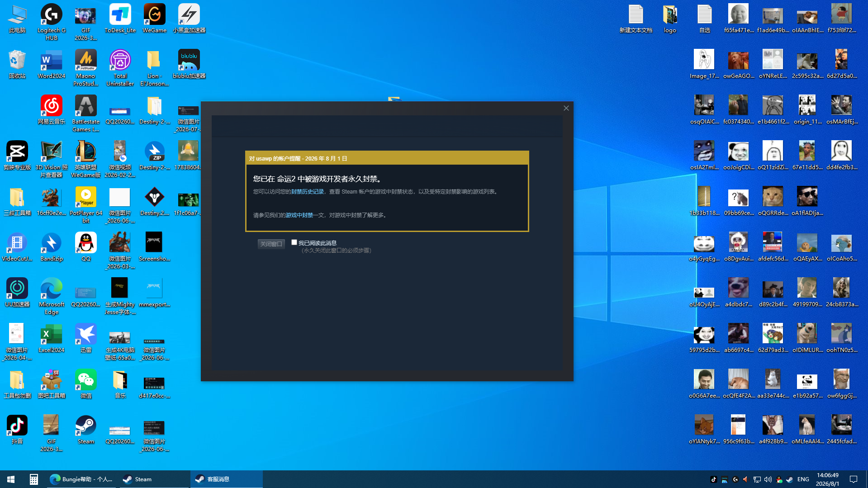Select the Word2024 shortcut
Viewport: 868px width, 488px height.
point(52,65)
